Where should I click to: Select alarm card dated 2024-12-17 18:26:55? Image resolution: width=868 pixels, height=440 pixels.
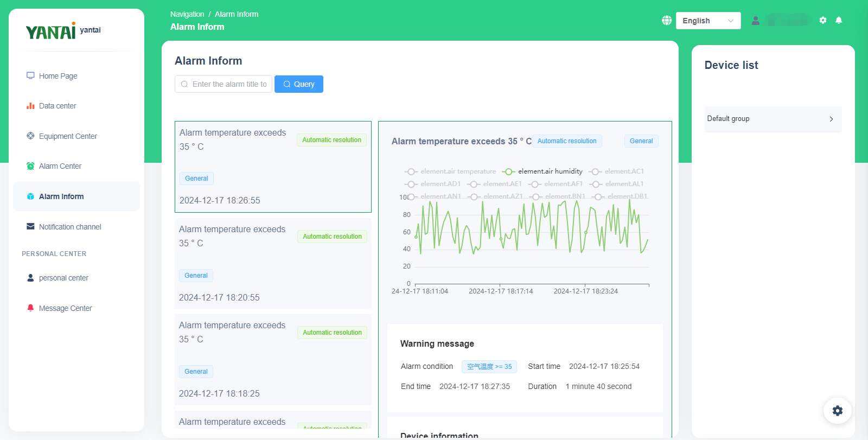[273, 167]
